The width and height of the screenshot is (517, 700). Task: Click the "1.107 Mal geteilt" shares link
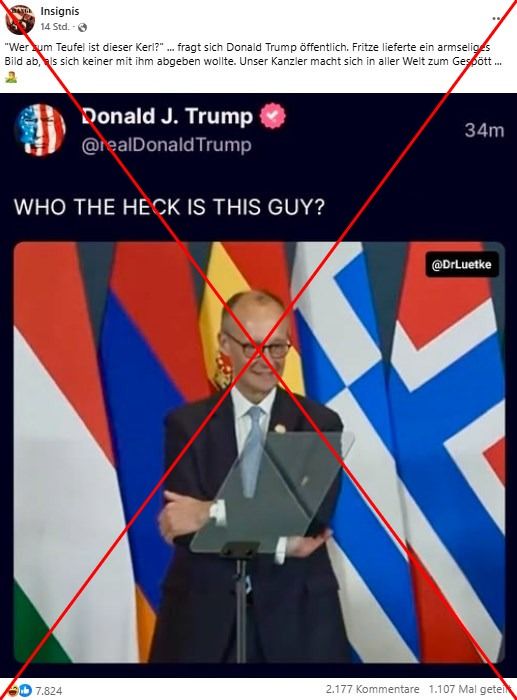tap(471, 689)
